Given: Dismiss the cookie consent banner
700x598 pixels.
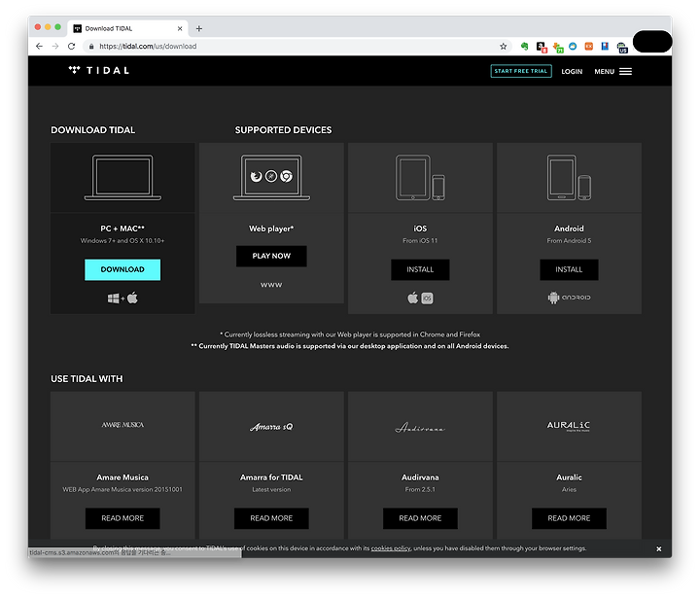Looking at the screenshot, I should (659, 548).
